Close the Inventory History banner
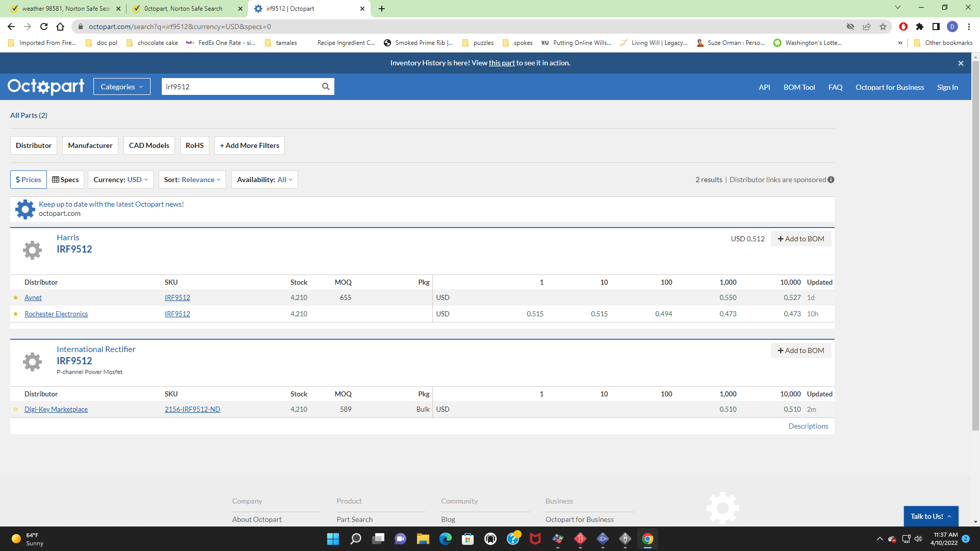 (x=961, y=63)
